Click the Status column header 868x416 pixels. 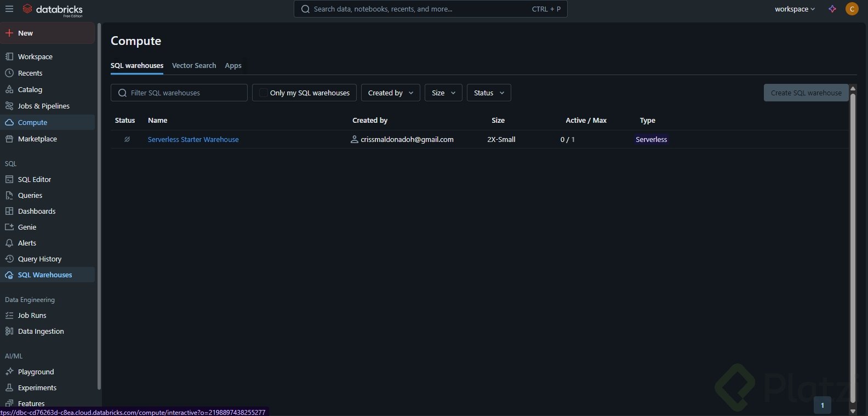pos(125,121)
